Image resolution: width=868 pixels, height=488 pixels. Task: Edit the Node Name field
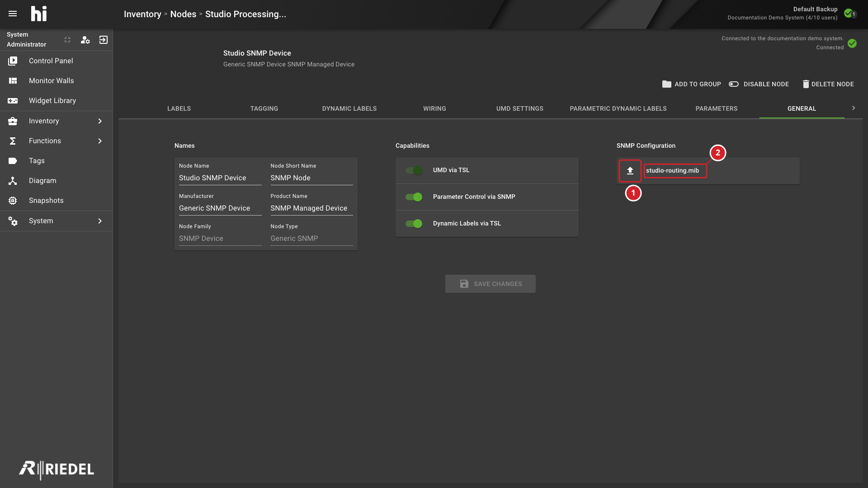tap(220, 178)
